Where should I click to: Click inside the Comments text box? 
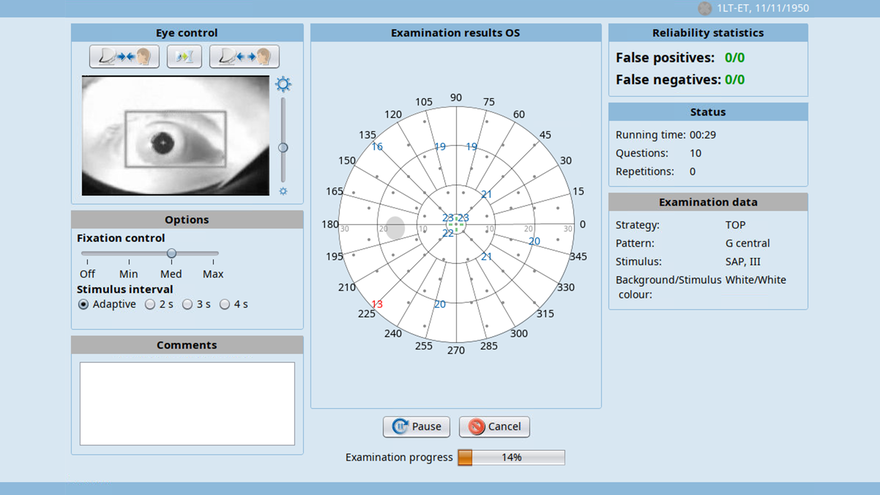click(x=187, y=404)
